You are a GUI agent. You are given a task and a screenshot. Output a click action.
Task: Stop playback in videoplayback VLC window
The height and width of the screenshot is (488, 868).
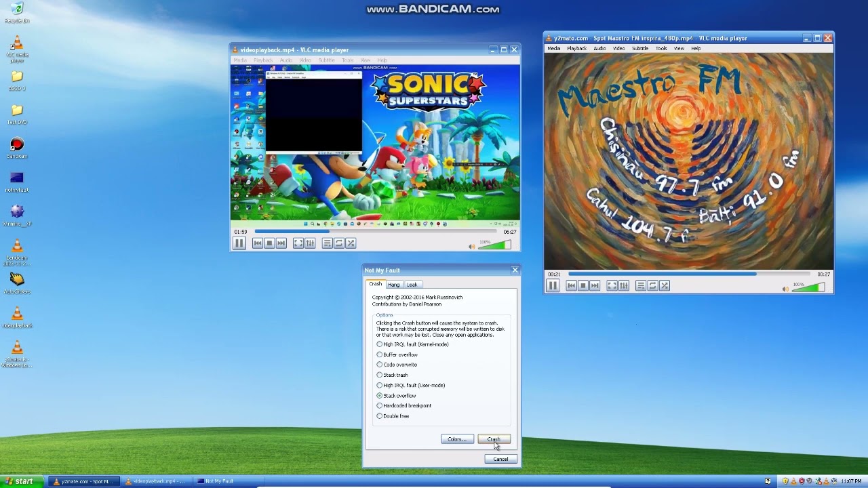pyautogui.click(x=269, y=243)
